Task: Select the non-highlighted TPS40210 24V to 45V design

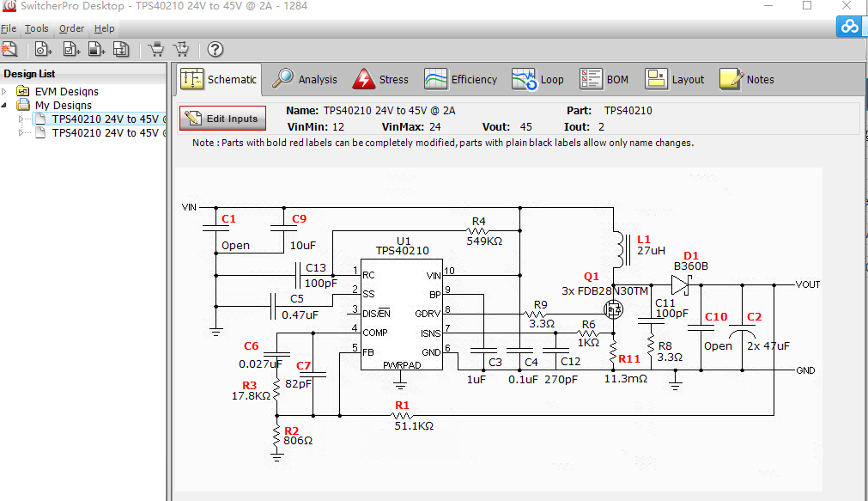Action: pyautogui.click(x=109, y=133)
